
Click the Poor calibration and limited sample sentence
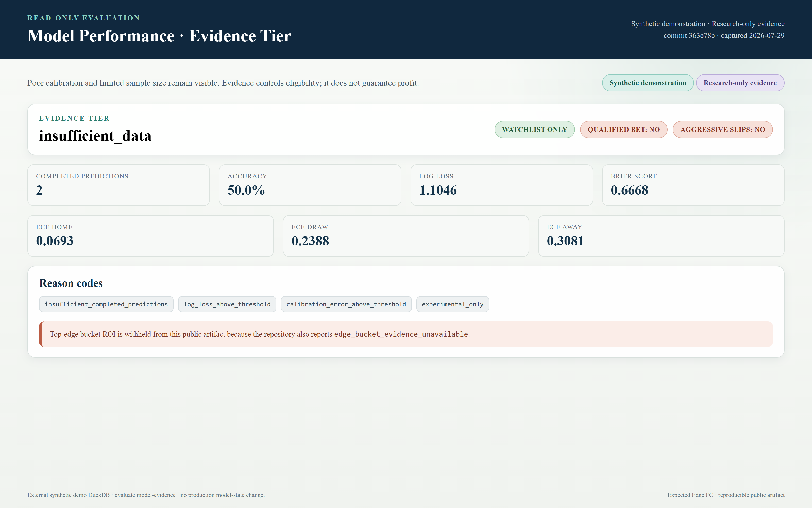tap(223, 83)
